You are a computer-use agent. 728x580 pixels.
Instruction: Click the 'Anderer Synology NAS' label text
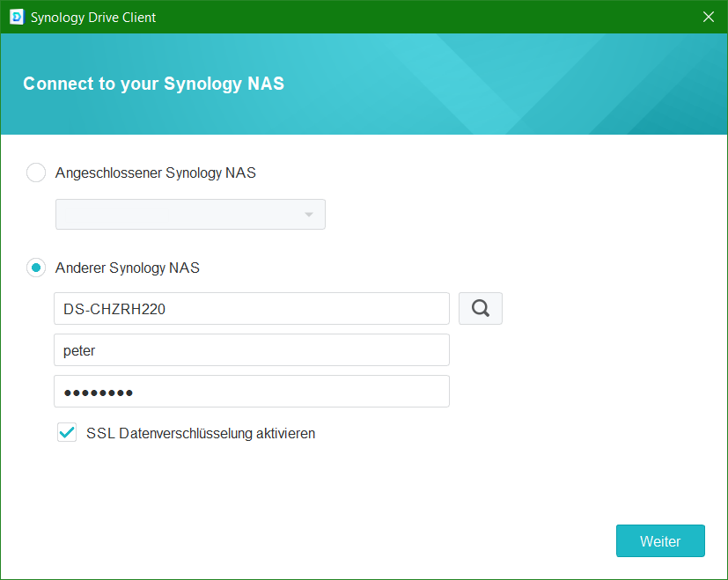[127, 268]
